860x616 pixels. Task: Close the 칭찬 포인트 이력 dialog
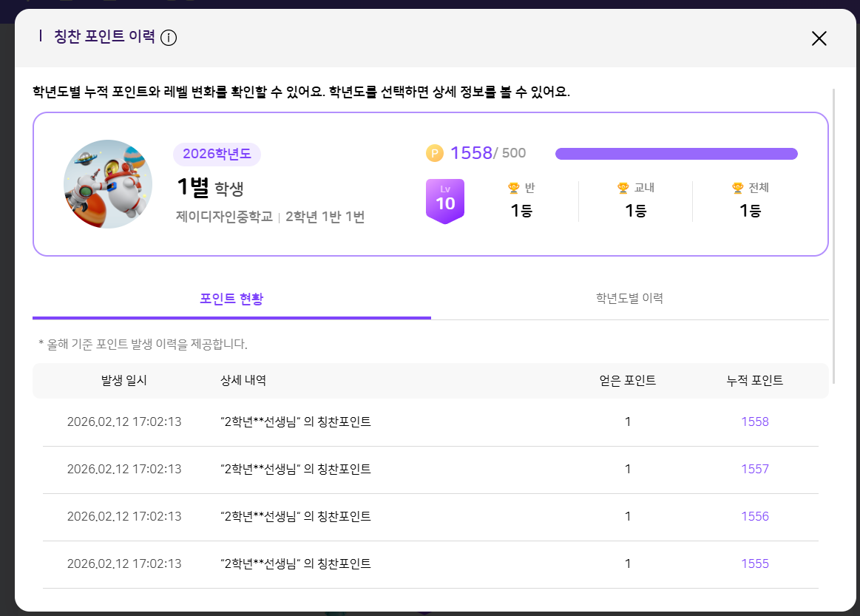[x=819, y=38]
